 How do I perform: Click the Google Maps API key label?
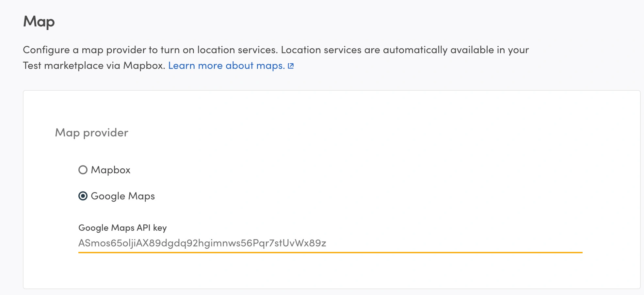[122, 228]
